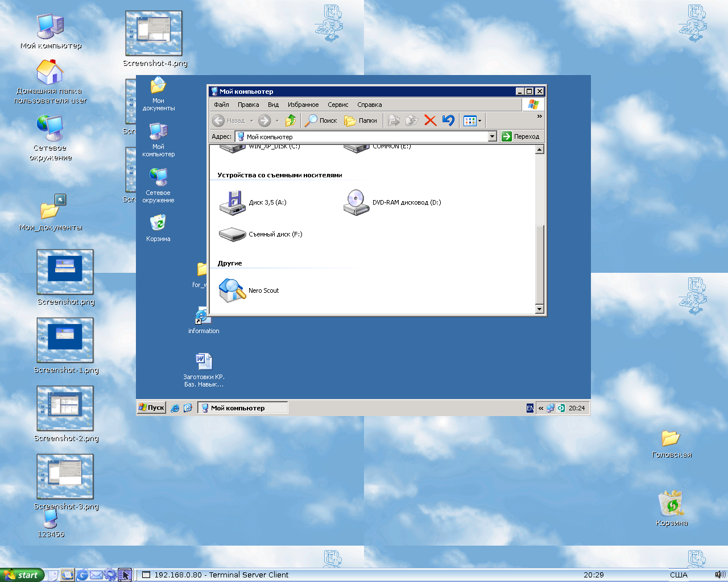Open the Сервис menu
728x582 pixels.
338,105
